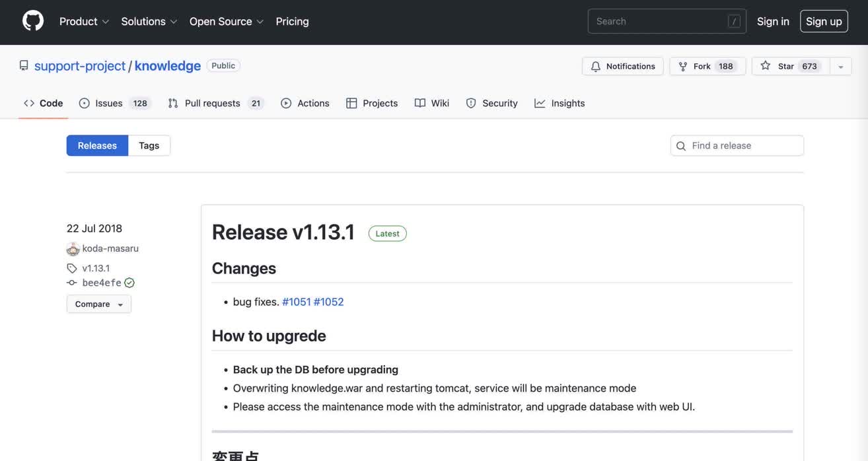Open the Release v1.13.1 title link
Image resolution: width=868 pixels, height=461 pixels.
click(283, 232)
